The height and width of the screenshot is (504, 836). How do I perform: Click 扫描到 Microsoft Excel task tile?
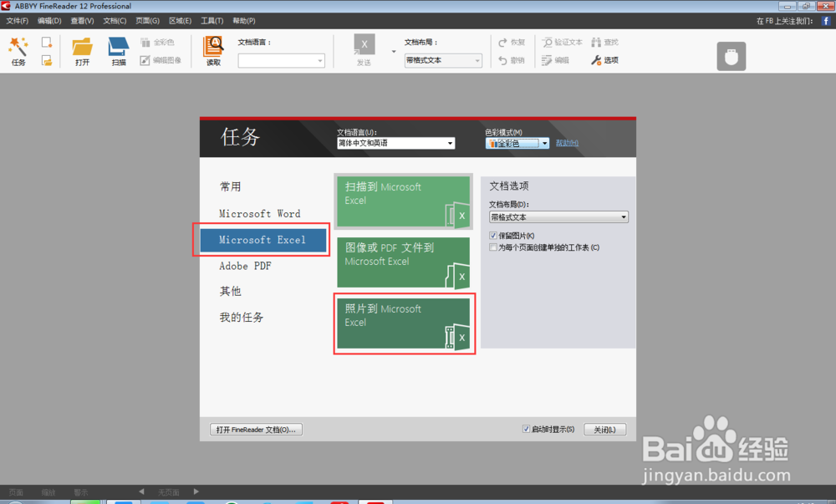403,201
